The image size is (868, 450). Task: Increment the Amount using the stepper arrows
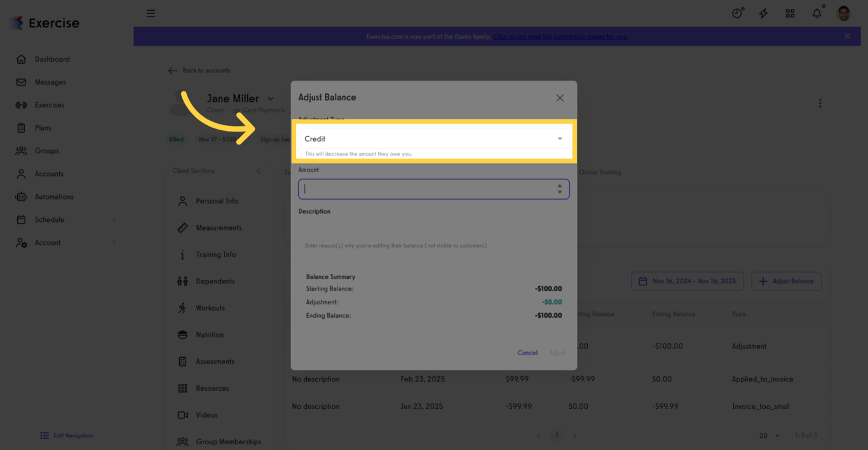click(x=560, y=186)
